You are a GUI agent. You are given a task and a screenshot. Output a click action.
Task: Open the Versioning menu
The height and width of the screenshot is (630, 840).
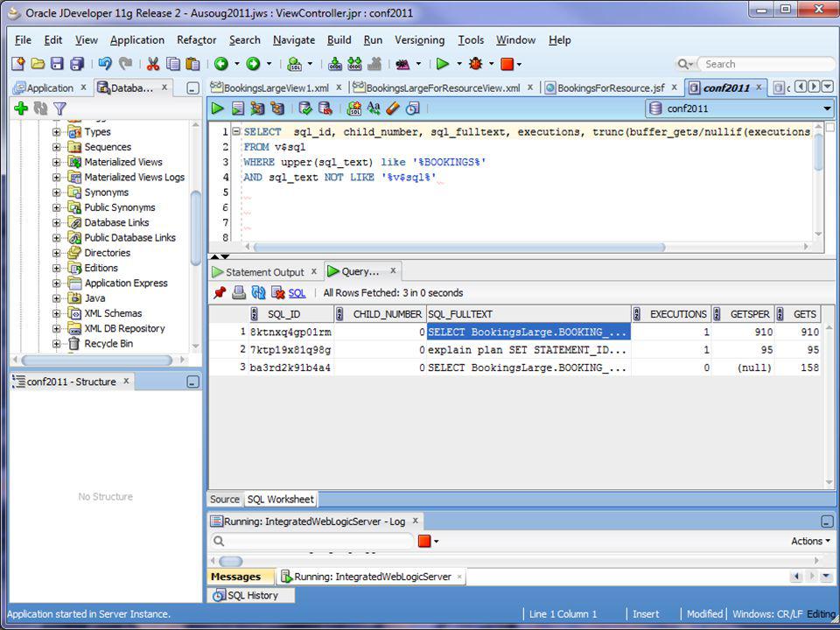(x=419, y=40)
